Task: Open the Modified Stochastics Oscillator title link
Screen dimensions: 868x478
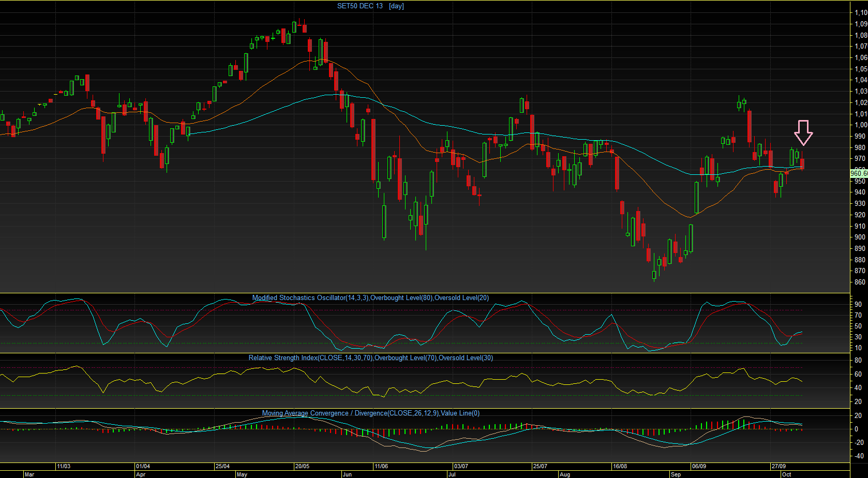Action: 370,297
